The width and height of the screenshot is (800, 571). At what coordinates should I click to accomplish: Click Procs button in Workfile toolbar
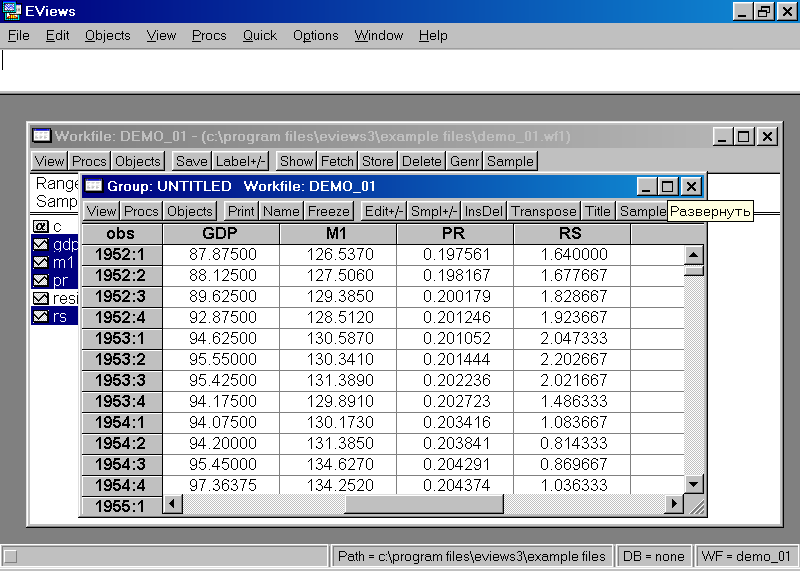(x=89, y=161)
